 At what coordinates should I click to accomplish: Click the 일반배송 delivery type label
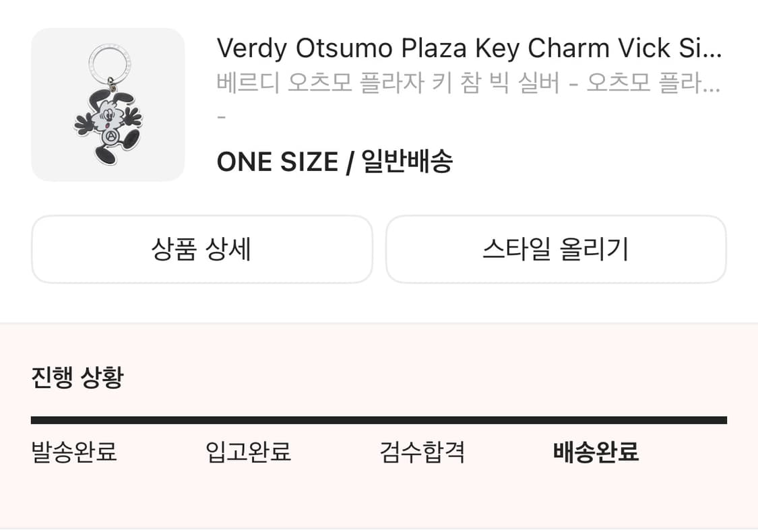(x=407, y=162)
